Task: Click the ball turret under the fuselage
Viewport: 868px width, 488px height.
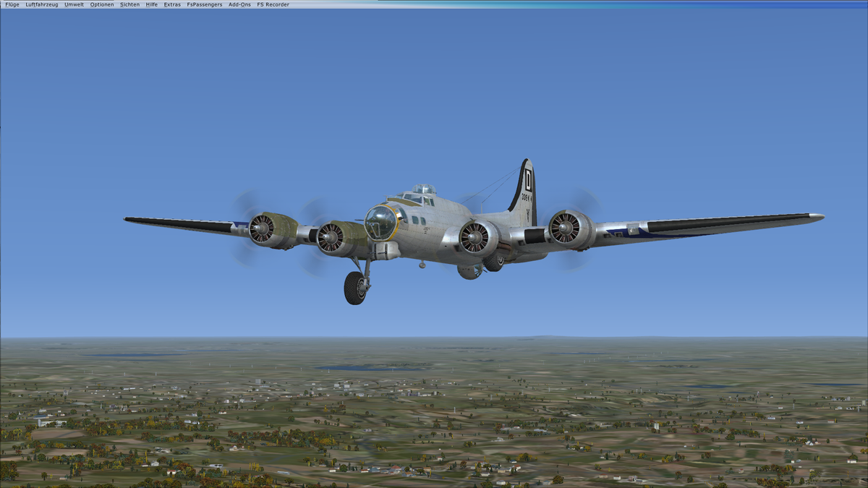Action: 469,271
